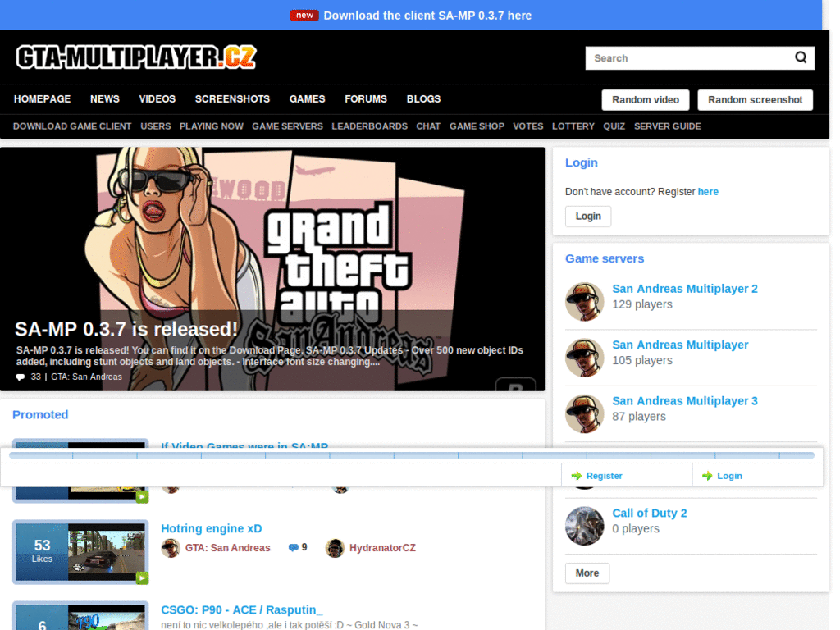Click the red new badge in top banner

tap(304, 15)
